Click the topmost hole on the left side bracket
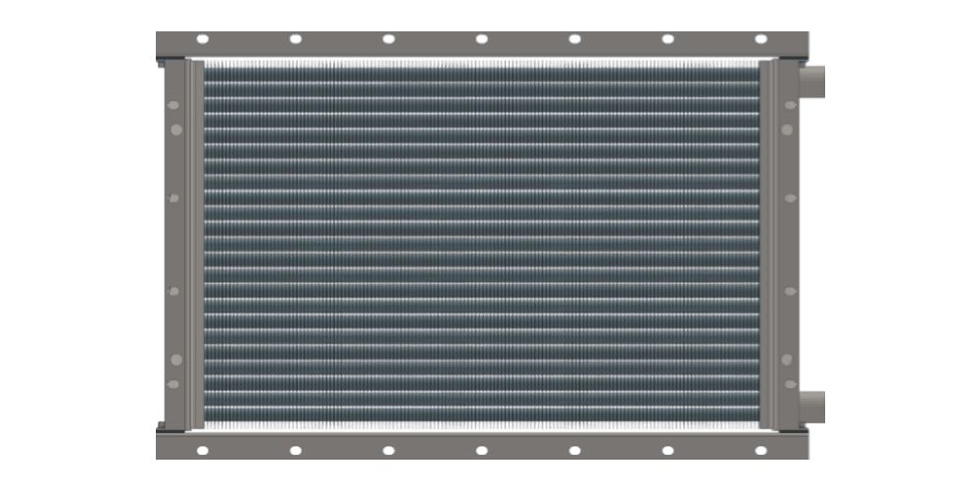The height and width of the screenshot is (490, 980). tap(174, 105)
